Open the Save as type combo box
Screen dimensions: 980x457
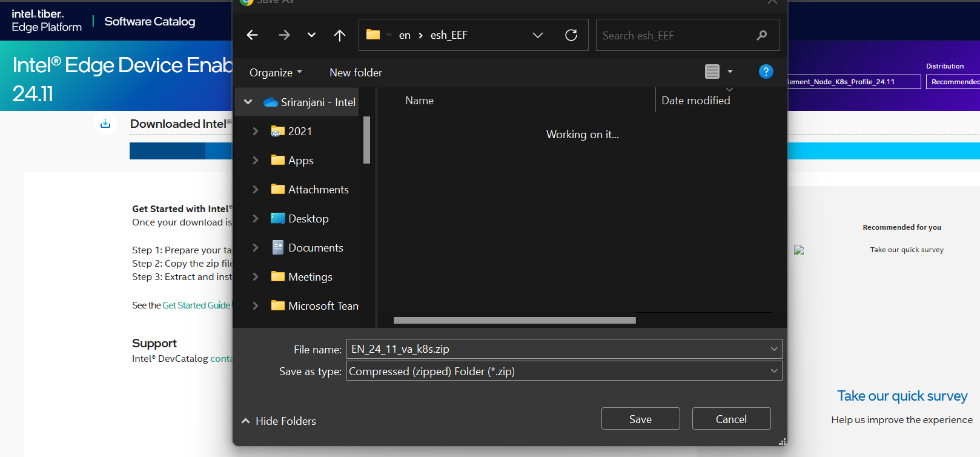(x=564, y=371)
